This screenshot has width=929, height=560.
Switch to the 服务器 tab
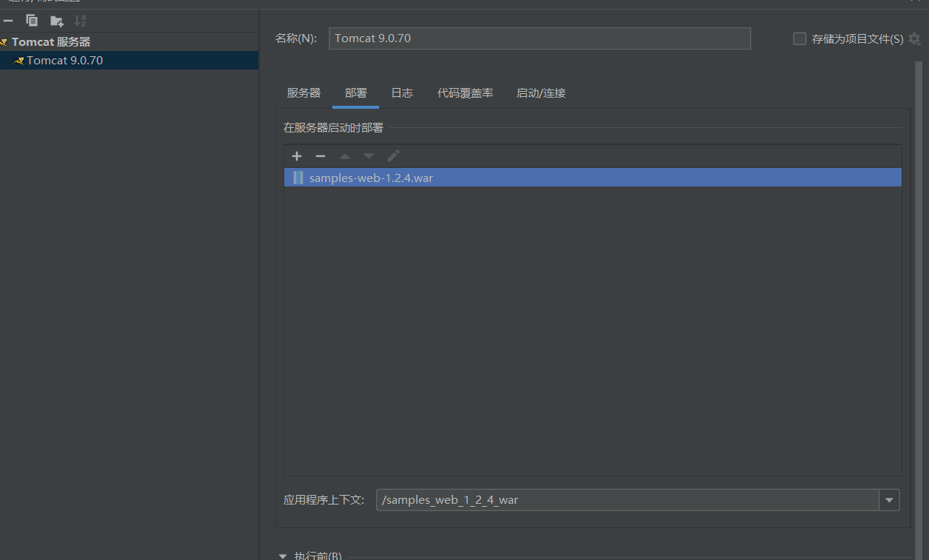coord(303,93)
